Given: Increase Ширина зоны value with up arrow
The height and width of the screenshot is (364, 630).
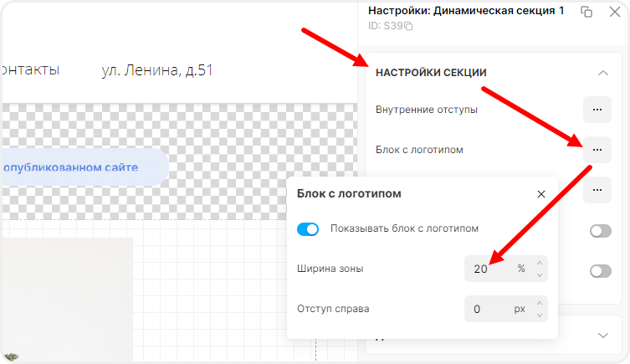Looking at the screenshot, I should [x=540, y=263].
